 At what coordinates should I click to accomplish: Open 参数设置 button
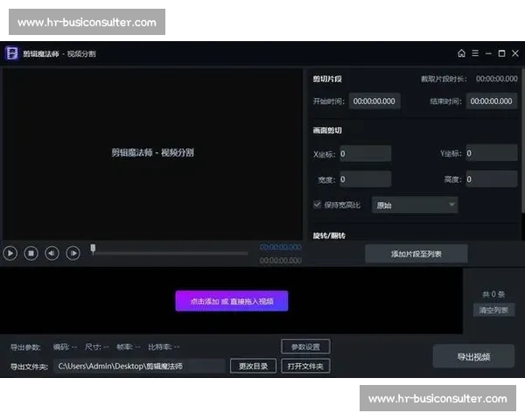[x=305, y=347]
